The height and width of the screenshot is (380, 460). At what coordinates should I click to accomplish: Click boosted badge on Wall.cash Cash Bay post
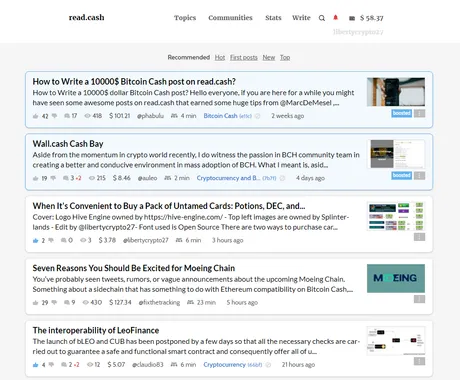click(401, 176)
